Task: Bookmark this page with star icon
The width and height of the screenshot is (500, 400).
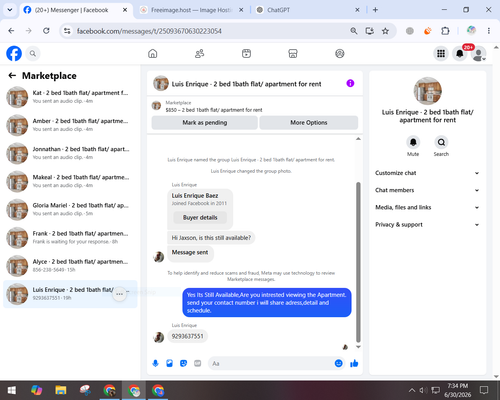Action: tap(385, 31)
